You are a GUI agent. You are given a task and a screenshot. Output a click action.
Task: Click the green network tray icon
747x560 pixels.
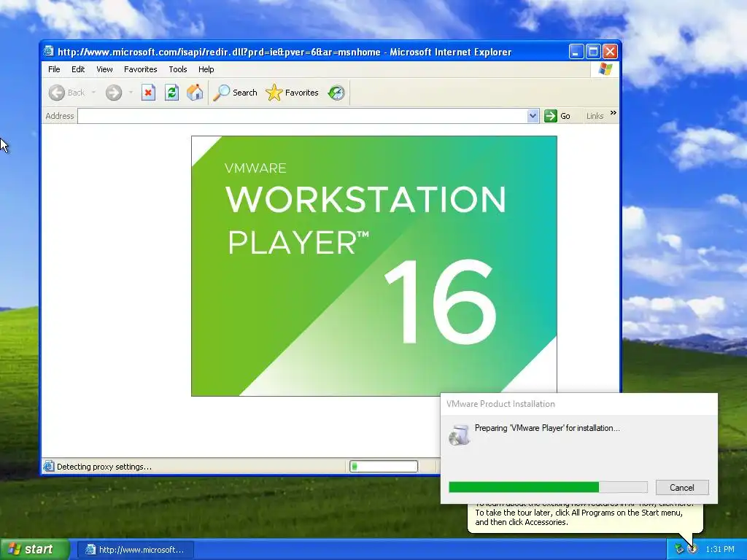click(679, 549)
